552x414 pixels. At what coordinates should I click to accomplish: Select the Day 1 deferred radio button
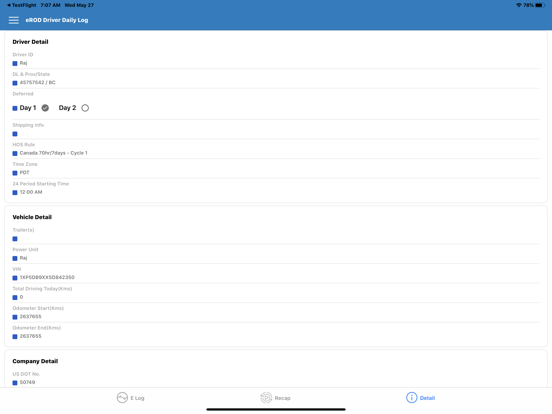45,108
